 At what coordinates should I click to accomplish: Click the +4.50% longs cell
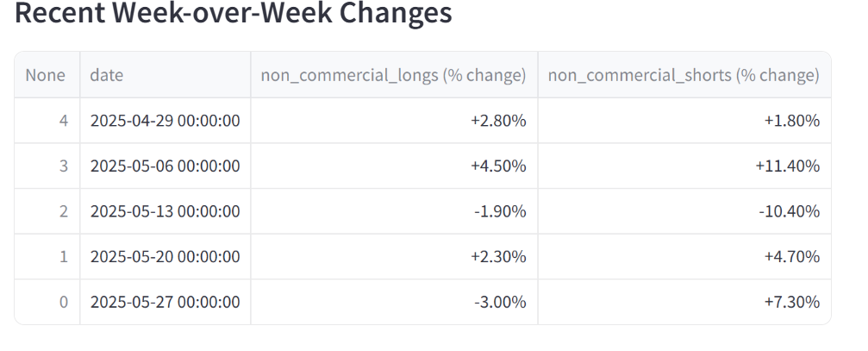point(394,166)
